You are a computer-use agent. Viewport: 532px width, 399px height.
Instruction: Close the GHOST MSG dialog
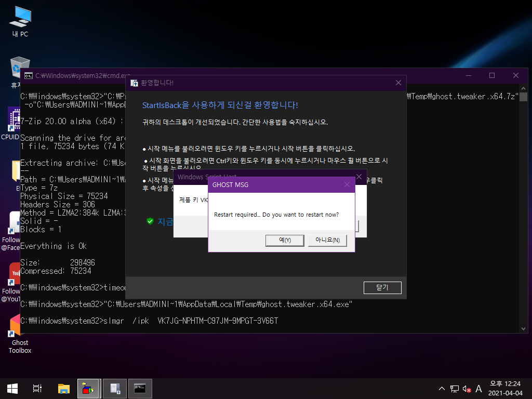click(x=347, y=184)
